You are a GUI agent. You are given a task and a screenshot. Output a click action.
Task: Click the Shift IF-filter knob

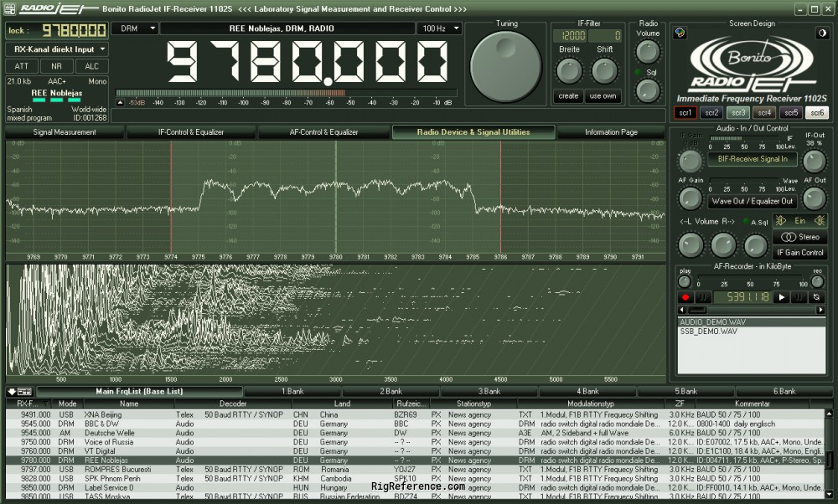(604, 71)
